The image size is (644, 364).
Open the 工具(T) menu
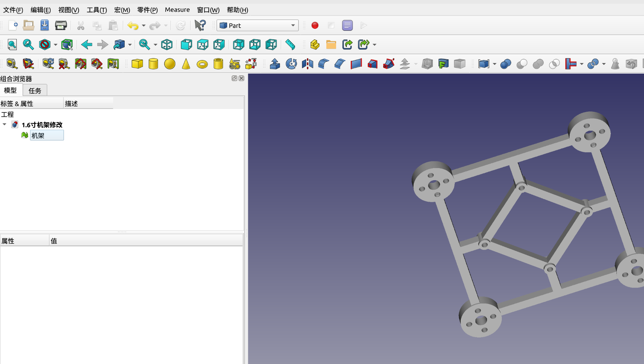(x=97, y=10)
